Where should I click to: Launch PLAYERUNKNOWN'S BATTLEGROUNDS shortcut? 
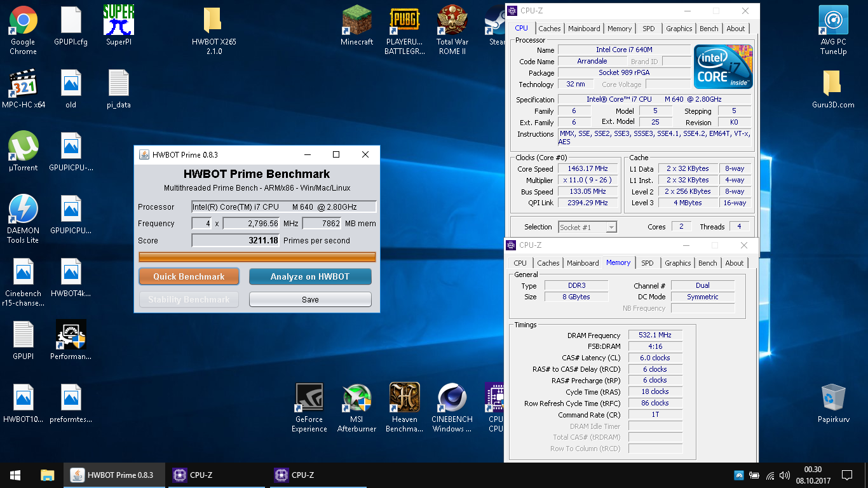click(x=405, y=30)
